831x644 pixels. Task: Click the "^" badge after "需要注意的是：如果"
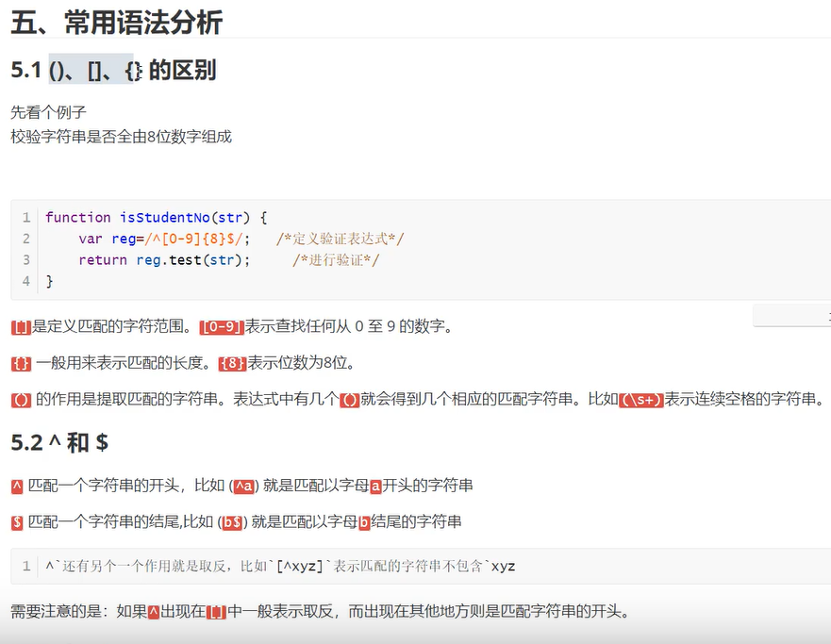154,613
